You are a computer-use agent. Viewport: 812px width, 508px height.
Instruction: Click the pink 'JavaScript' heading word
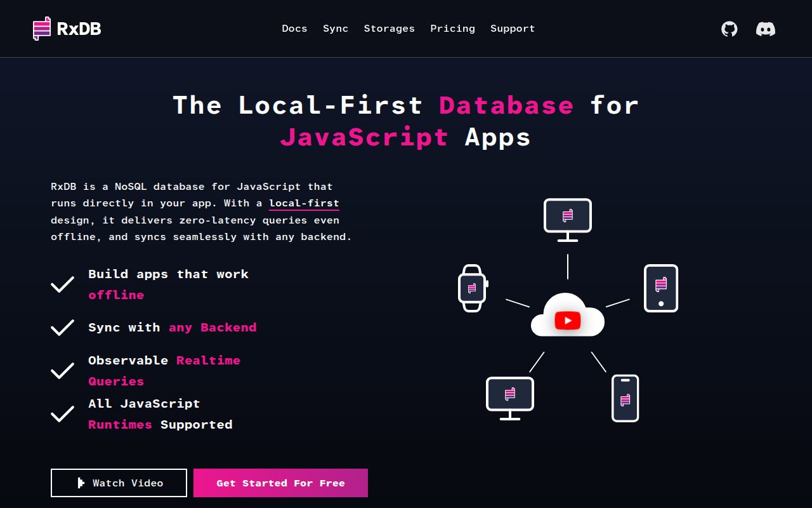pos(364,137)
